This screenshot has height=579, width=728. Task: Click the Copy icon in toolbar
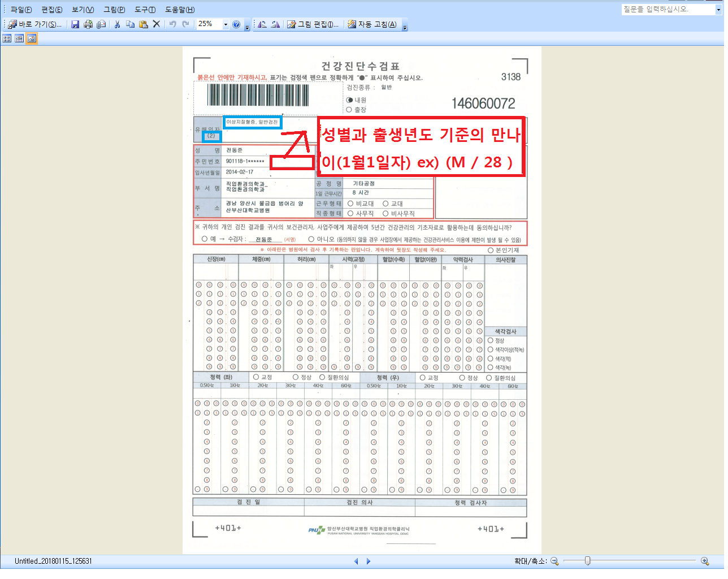pos(130,24)
